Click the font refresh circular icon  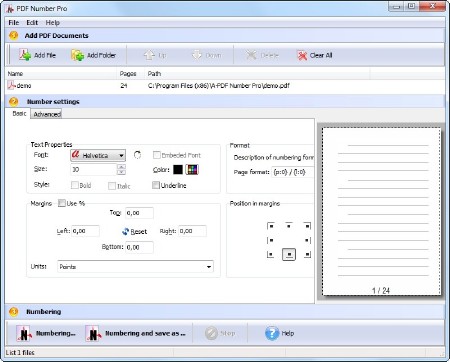(137, 155)
